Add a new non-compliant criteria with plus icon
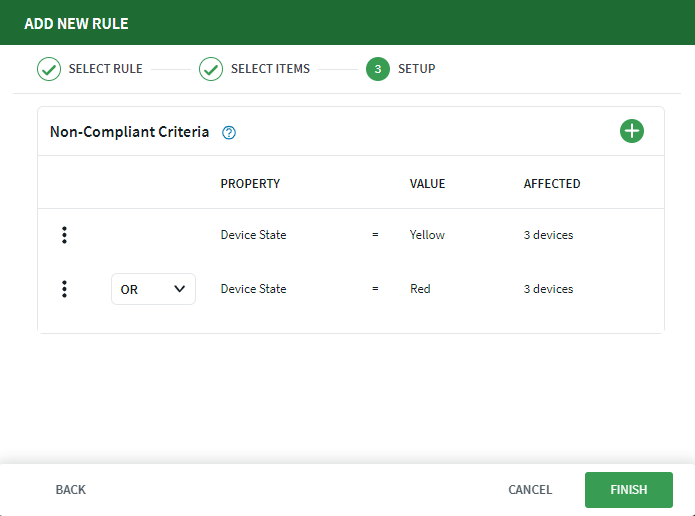Image resolution: width=695 pixels, height=516 pixels. [x=632, y=131]
